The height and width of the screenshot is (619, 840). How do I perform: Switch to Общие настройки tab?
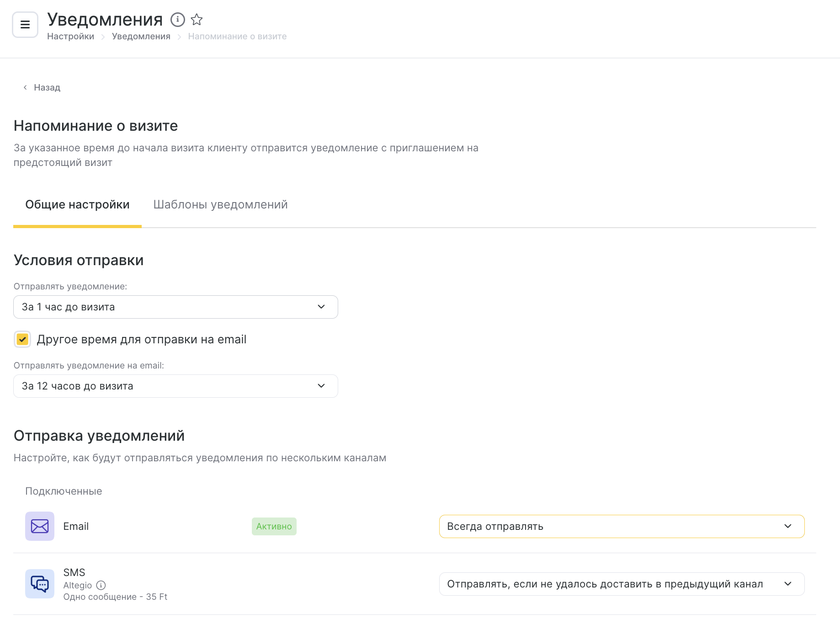click(x=77, y=204)
